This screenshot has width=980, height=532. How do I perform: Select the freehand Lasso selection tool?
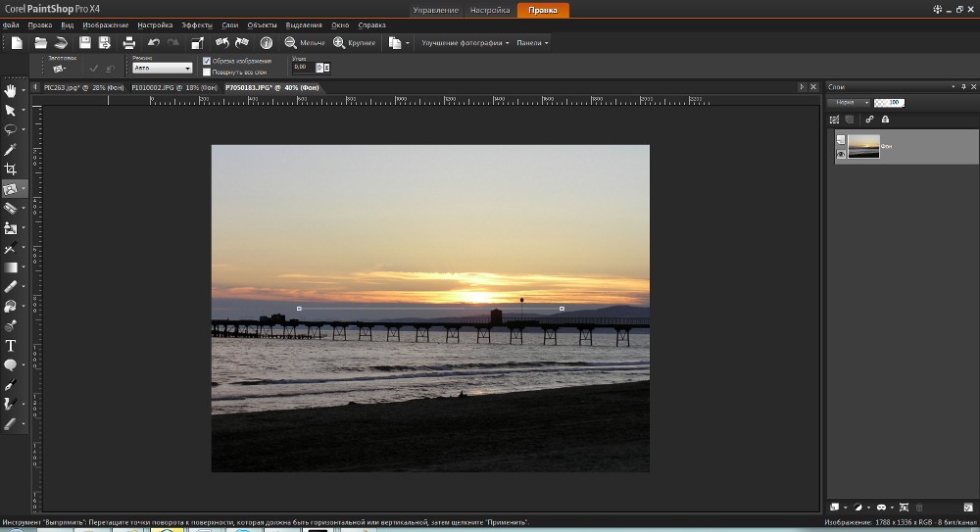(x=11, y=129)
